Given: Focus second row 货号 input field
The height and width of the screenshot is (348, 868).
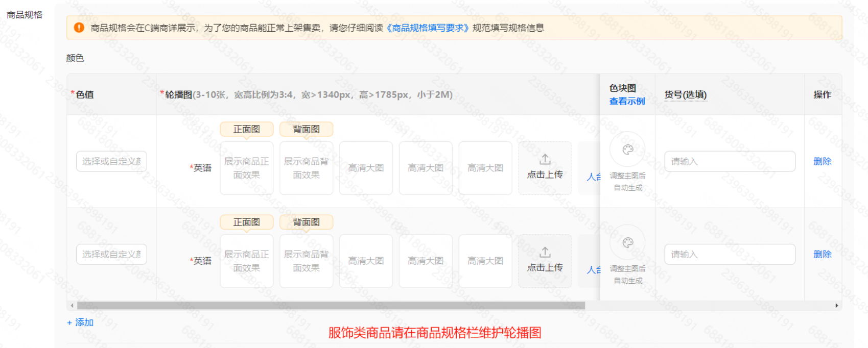Looking at the screenshot, I should [x=730, y=254].
